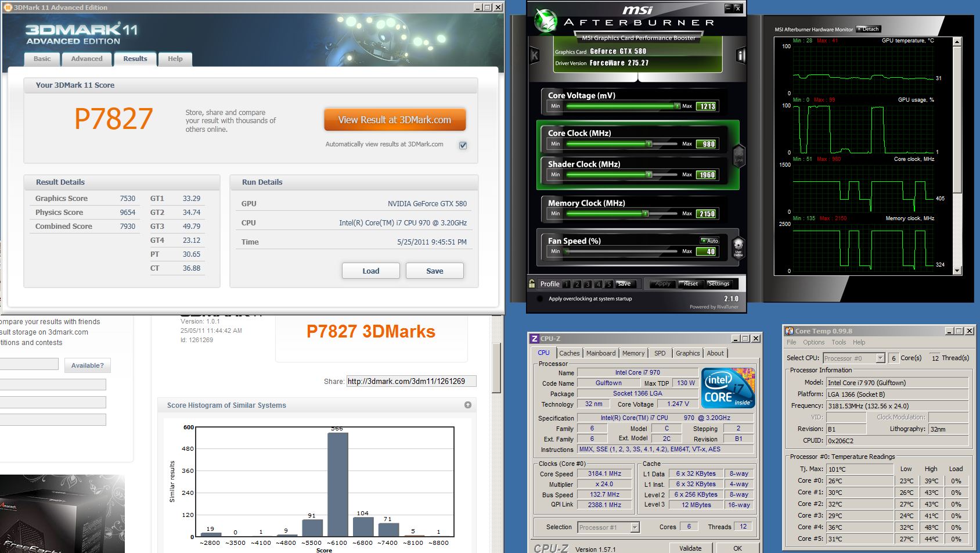This screenshot has height=553, width=980.
Task: Click the profile lock padlock icon
Action: tap(532, 283)
